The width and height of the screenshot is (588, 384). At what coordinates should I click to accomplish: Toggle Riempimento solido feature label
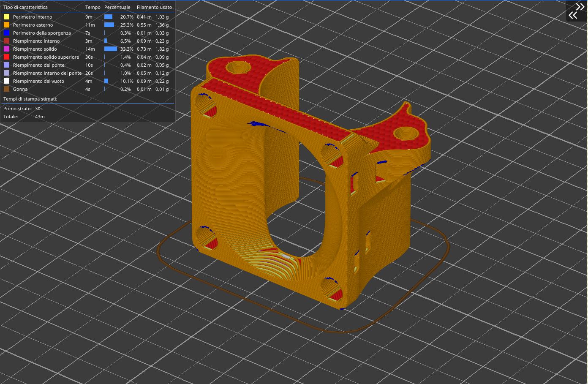tap(35, 49)
